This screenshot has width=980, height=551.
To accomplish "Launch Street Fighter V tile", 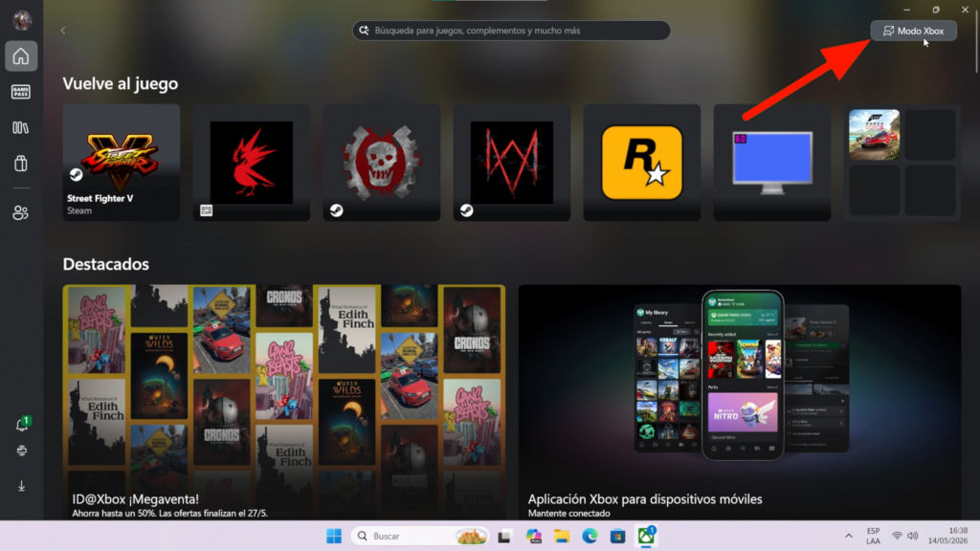I will 122,163.
